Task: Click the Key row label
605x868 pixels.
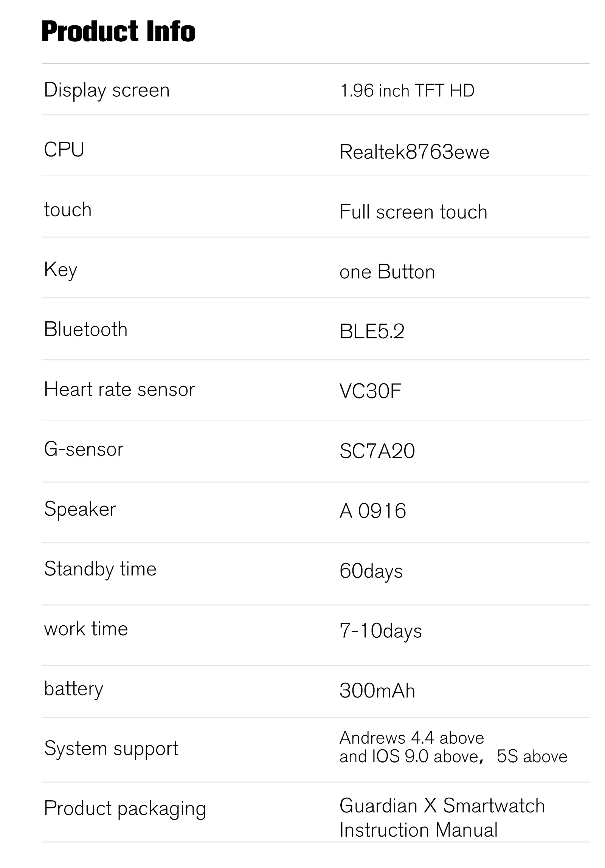Action: [x=60, y=270]
